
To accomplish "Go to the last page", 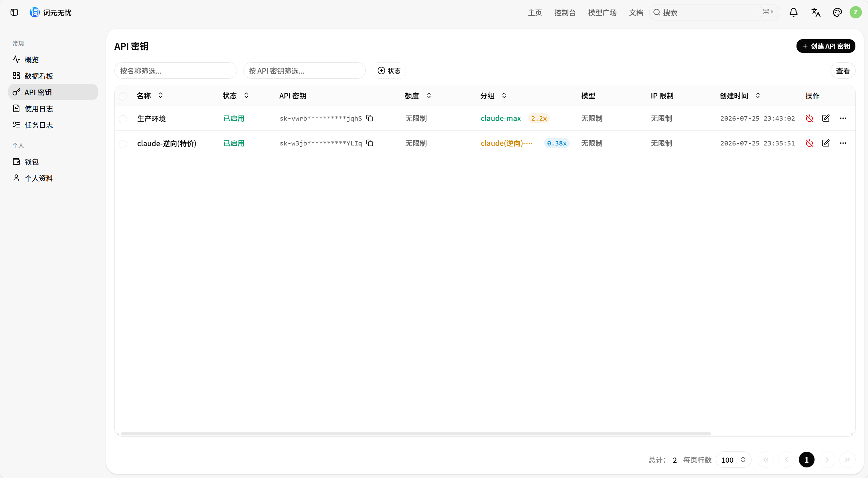I will click(847, 460).
